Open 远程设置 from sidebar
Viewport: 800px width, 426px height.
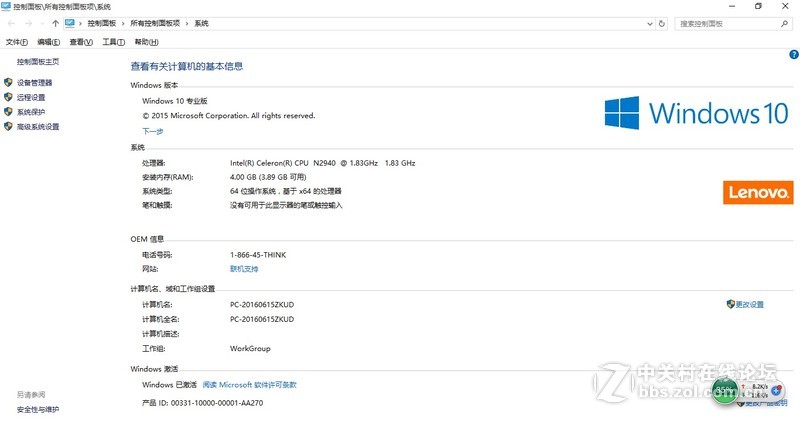[31, 97]
